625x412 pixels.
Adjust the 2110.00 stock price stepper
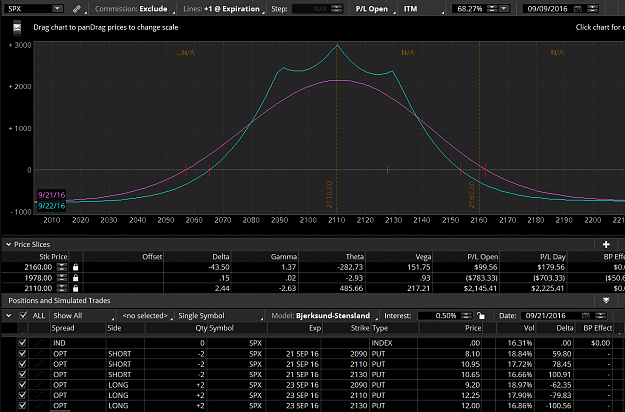[62, 288]
